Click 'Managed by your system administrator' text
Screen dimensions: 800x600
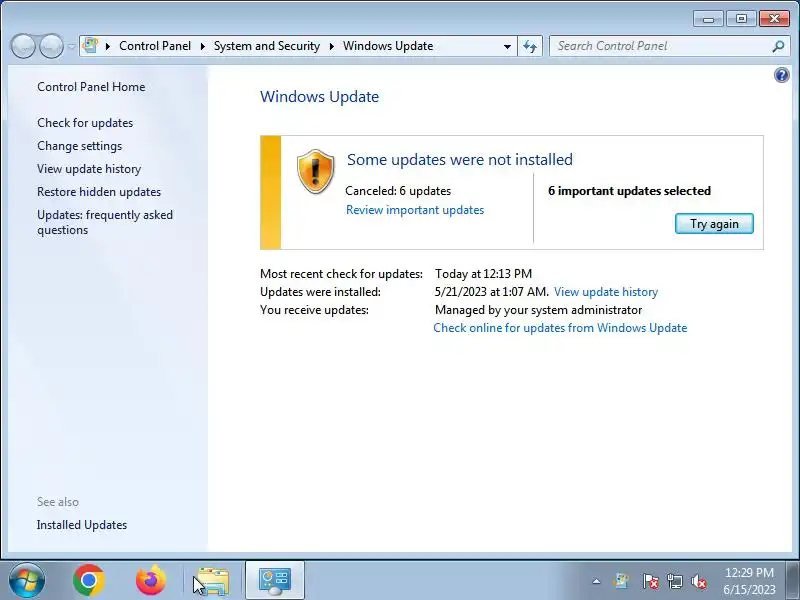(538, 310)
